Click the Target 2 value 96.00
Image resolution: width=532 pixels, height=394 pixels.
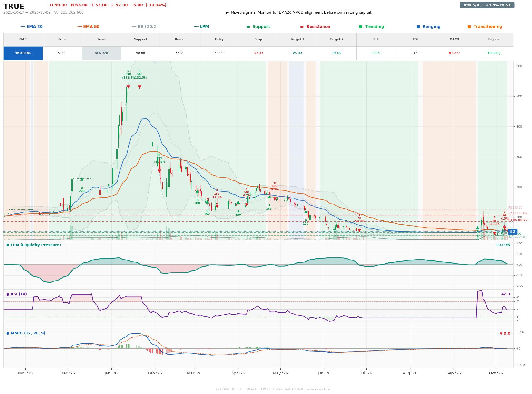point(337,53)
